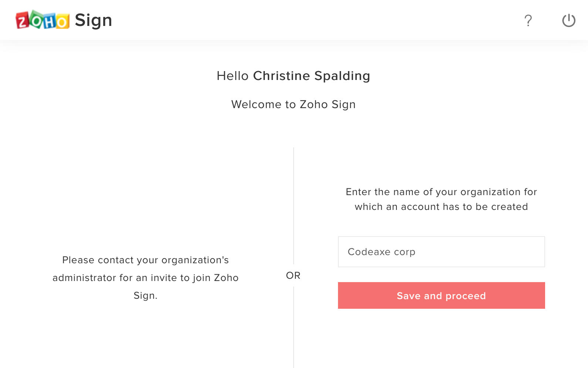Focus the organization name input field
This screenshot has height=368, width=588.
[441, 252]
